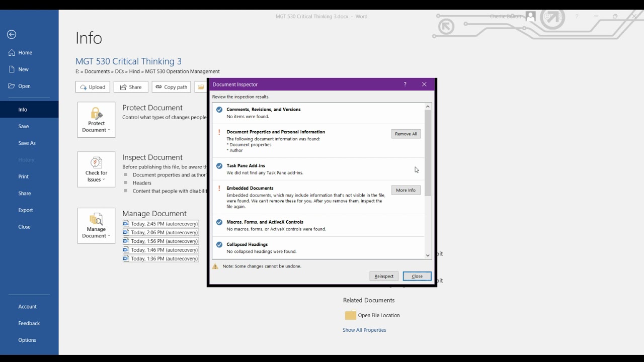Click checkmark icon for Comments, Revisions, and Versions
The image size is (644, 362).
pyautogui.click(x=219, y=110)
